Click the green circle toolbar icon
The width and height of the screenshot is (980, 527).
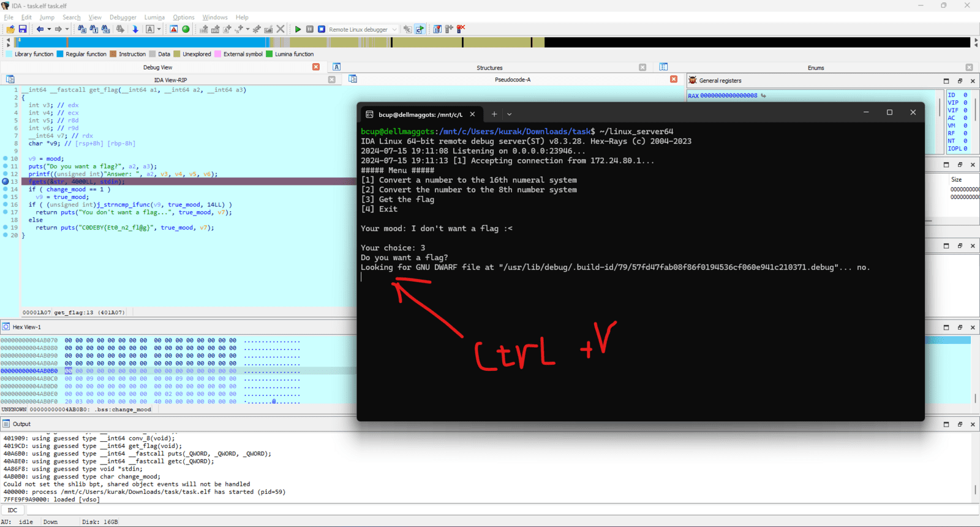pos(186,29)
